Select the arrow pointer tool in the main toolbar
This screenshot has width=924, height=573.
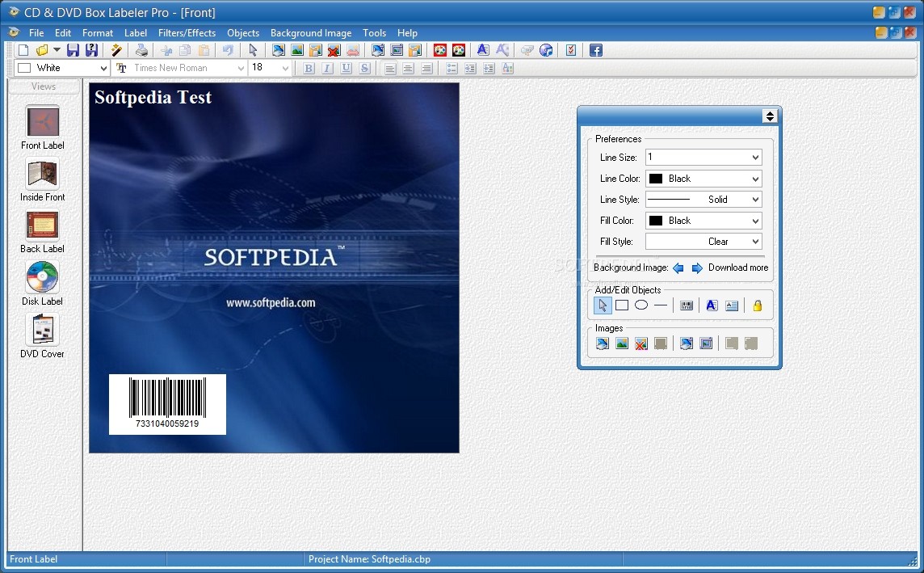click(254, 50)
